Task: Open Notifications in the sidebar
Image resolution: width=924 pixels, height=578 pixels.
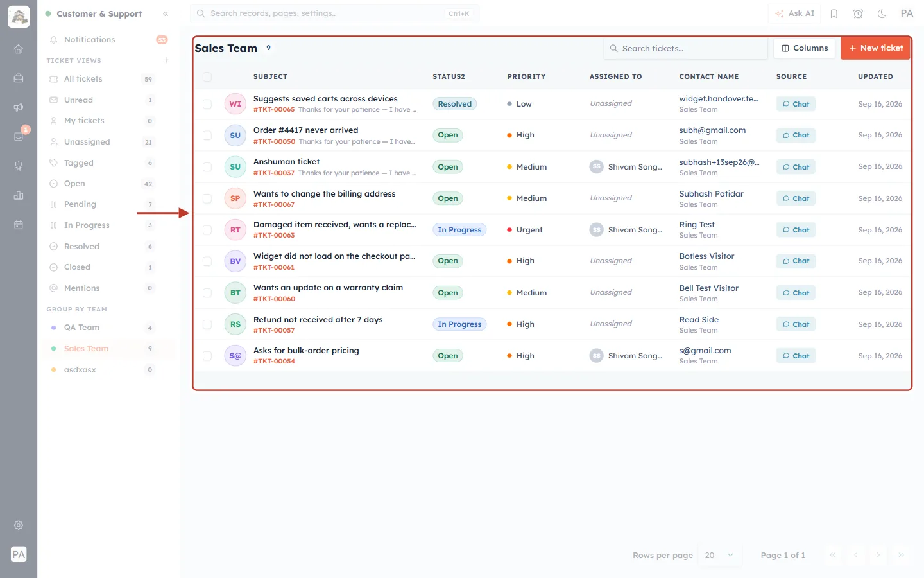Action: [108, 40]
